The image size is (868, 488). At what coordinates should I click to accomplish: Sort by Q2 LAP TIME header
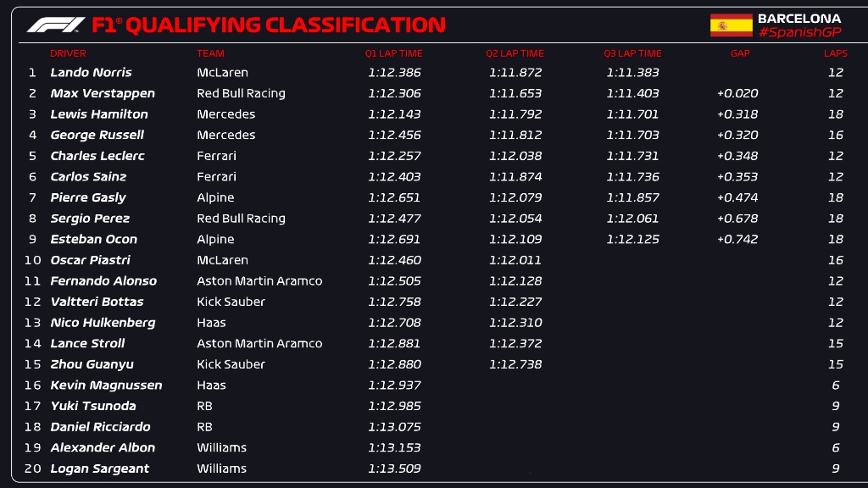pos(515,53)
